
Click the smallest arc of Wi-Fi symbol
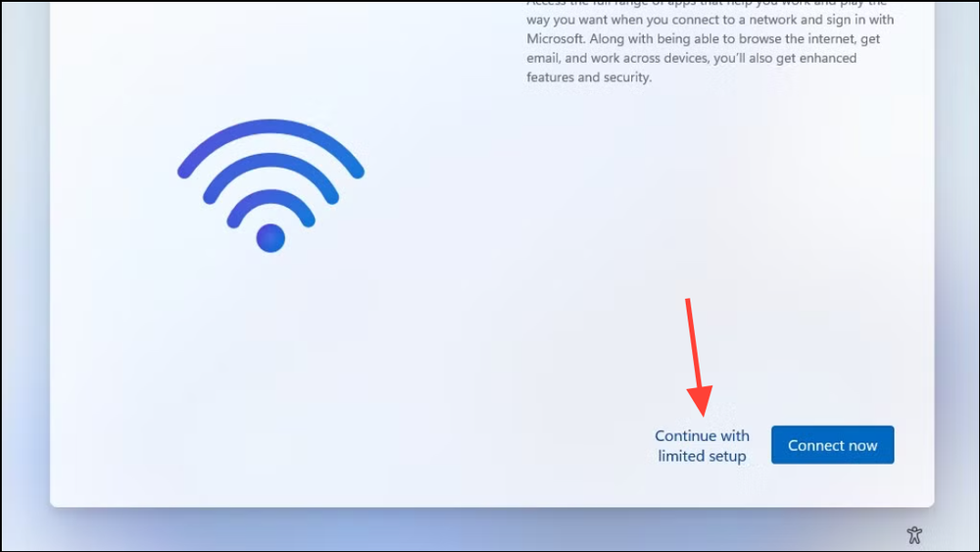click(270, 197)
